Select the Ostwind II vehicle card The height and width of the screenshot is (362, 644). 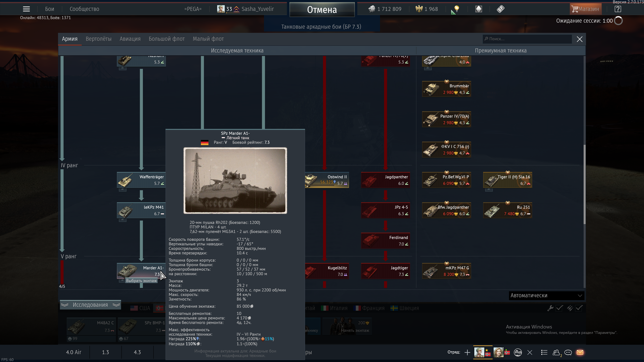pyautogui.click(x=327, y=180)
